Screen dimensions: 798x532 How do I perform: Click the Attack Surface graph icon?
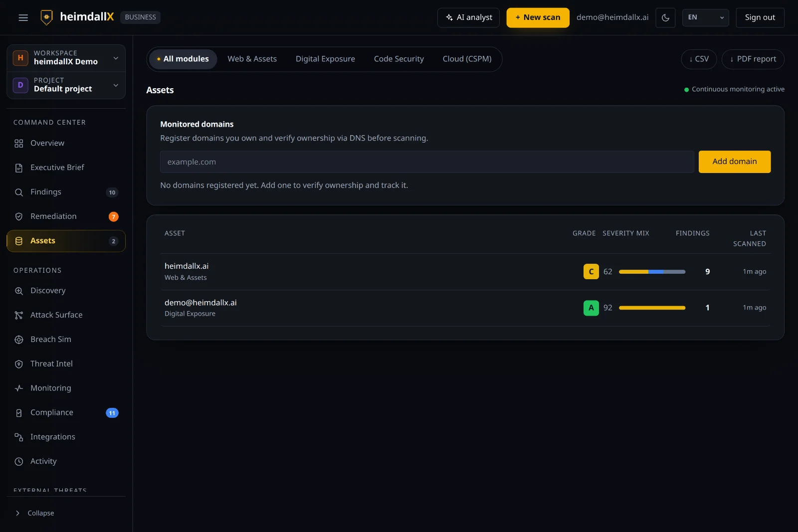(19, 316)
